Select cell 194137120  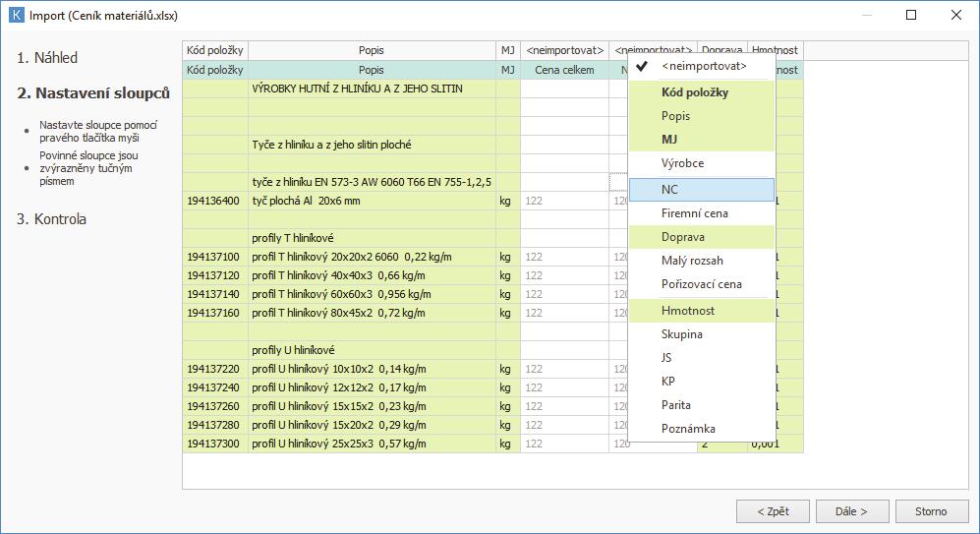click(x=215, y=275)
